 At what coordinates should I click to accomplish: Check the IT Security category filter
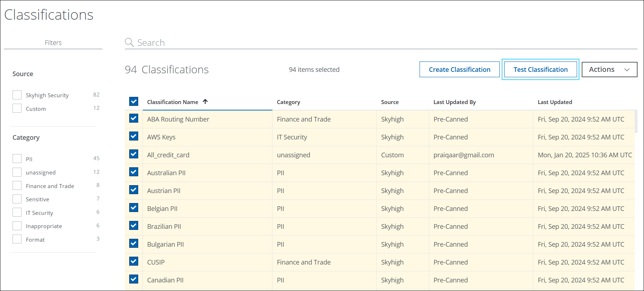[17, 212]
